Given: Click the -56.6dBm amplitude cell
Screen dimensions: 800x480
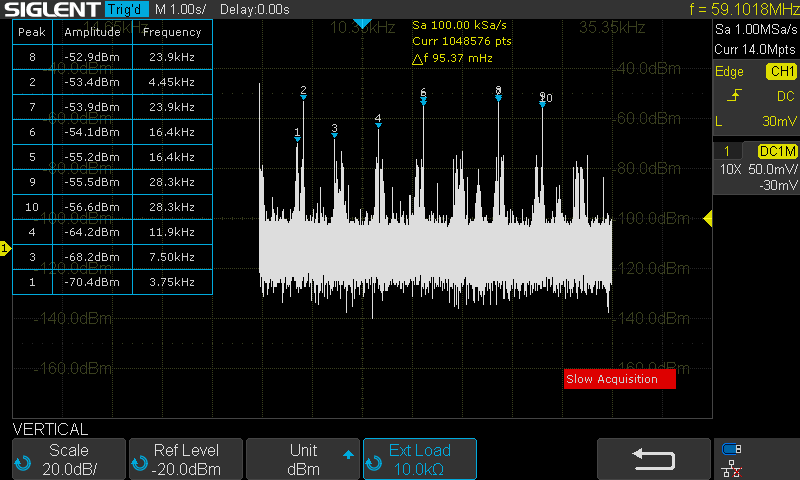Looking at the screenshot, I should point(92,207).
